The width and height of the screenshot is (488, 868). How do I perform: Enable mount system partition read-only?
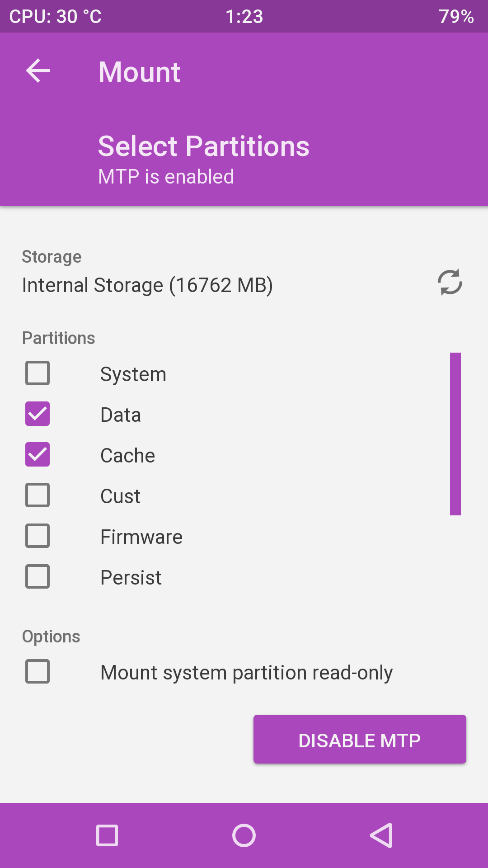[38, 671]
